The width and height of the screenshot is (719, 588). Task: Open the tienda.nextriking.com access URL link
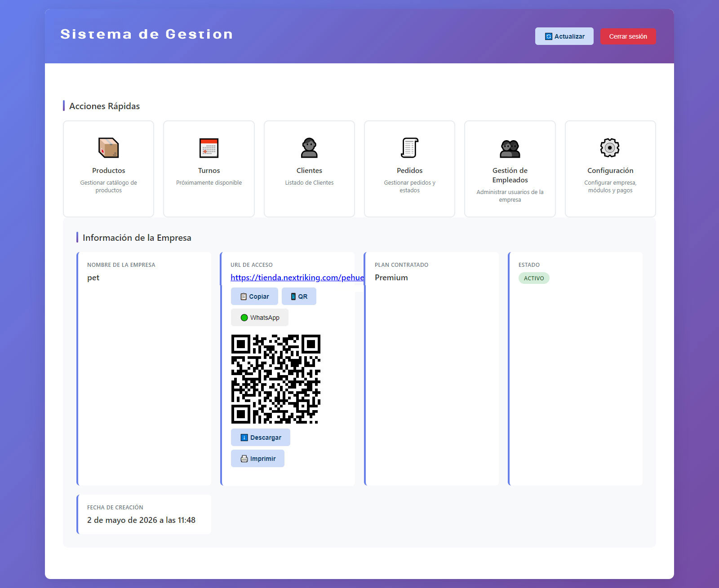(x=297, y=278)
